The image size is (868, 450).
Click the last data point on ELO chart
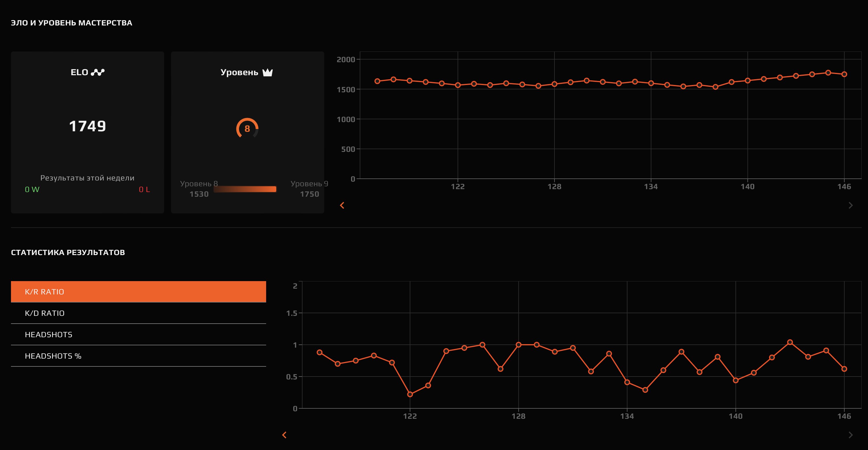point(844,74)
